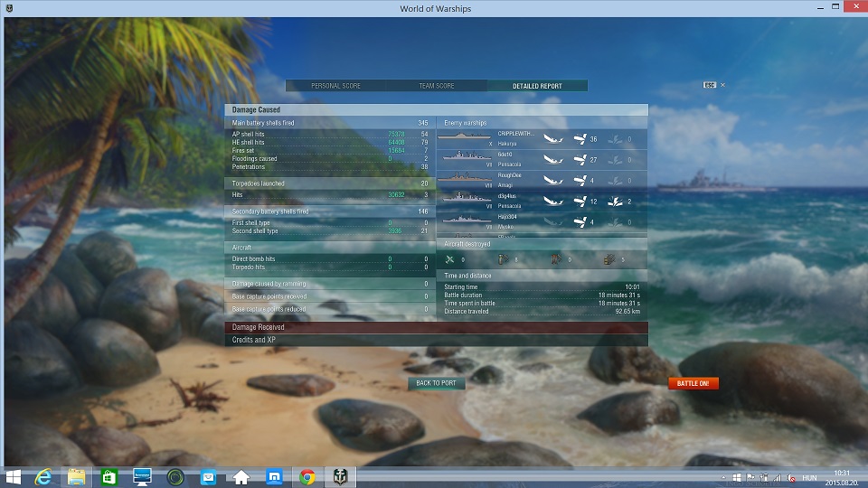Screen dimensions: 868x488
Task: Click the aircraft destroyed icon showing 8
Action: pyautogui.click(x=504, y=259)
